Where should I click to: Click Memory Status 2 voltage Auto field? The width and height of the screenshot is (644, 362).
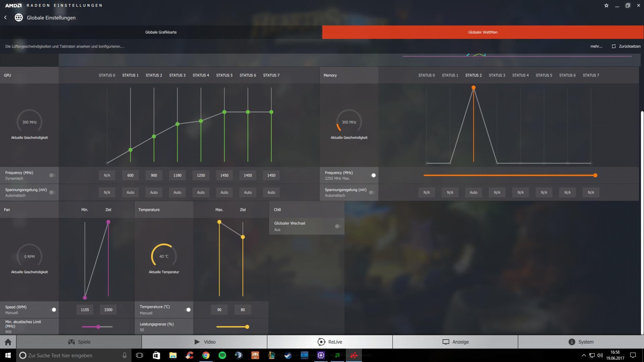point(473,192)
